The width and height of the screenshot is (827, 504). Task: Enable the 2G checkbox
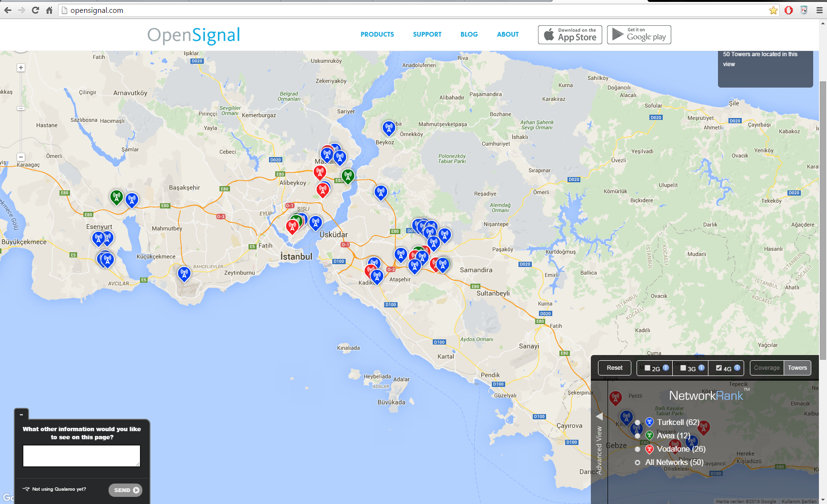click(648, 368)
